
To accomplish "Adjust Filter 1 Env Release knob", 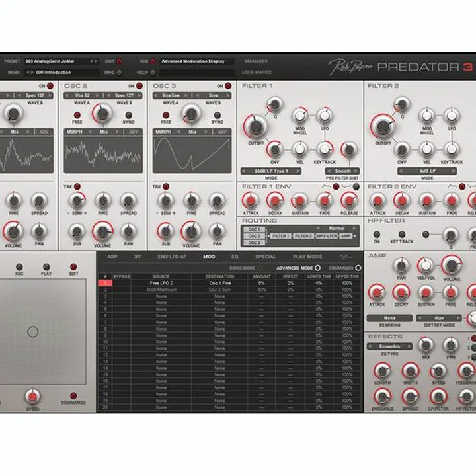I will coord(349,201).
